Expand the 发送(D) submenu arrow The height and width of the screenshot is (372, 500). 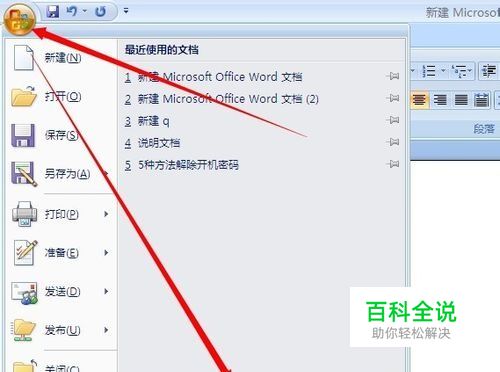click(106, 292)
